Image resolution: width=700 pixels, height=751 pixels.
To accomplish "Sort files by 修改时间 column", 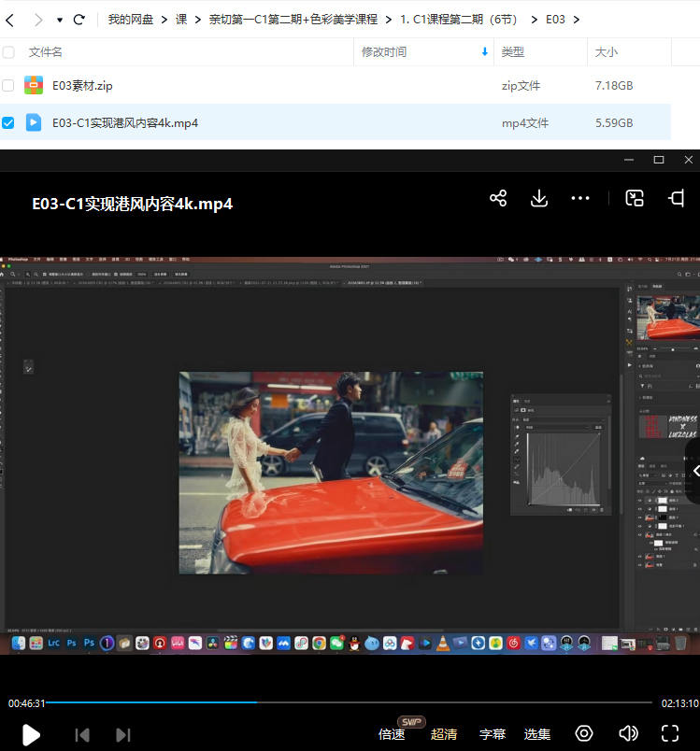I will [x=384, y=52].
